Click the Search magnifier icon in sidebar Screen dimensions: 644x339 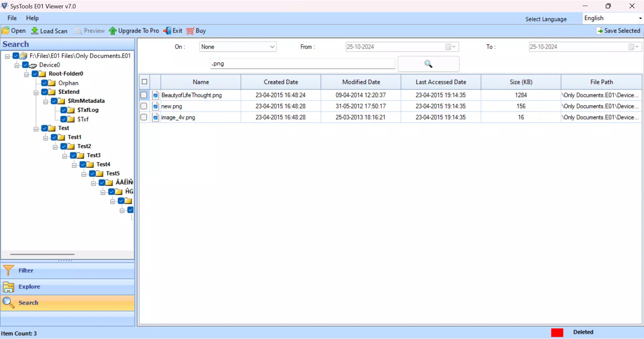8,303
